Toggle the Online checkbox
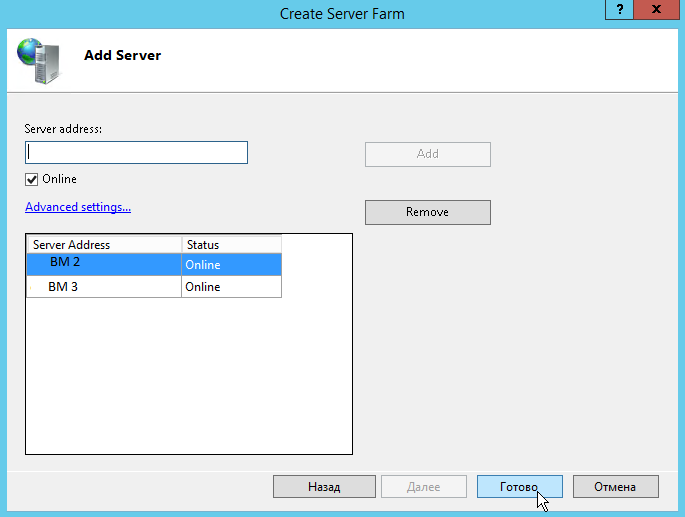Screen dimensions: 685x517 pyautogui.click(x=32, y=179)
